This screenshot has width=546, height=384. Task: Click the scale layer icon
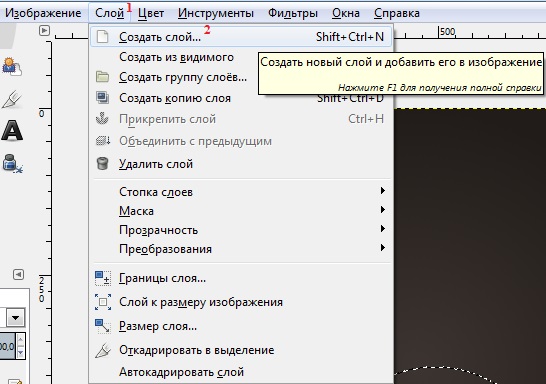tap(103, 326)
